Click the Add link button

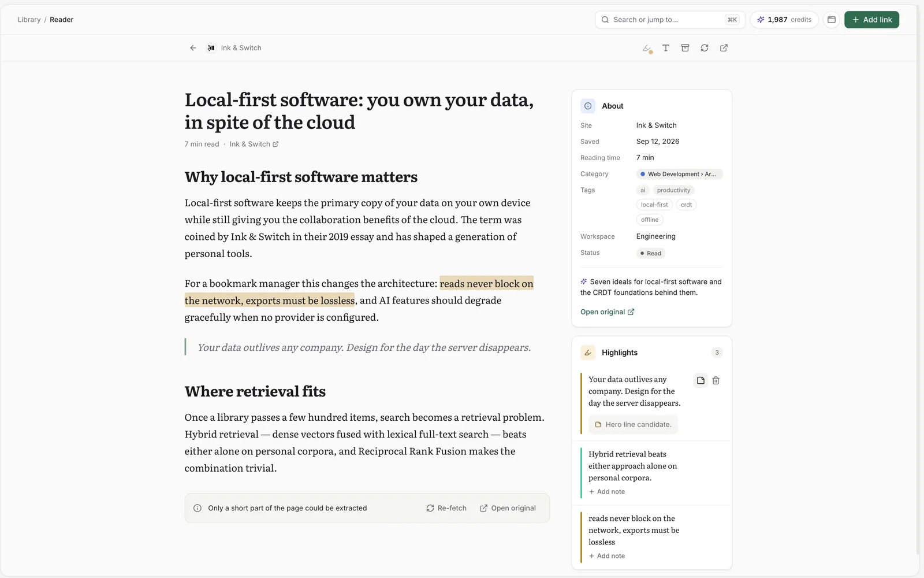871,20
